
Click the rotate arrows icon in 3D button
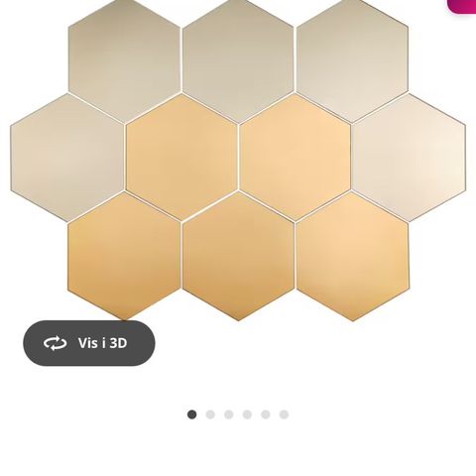[55, 343]
